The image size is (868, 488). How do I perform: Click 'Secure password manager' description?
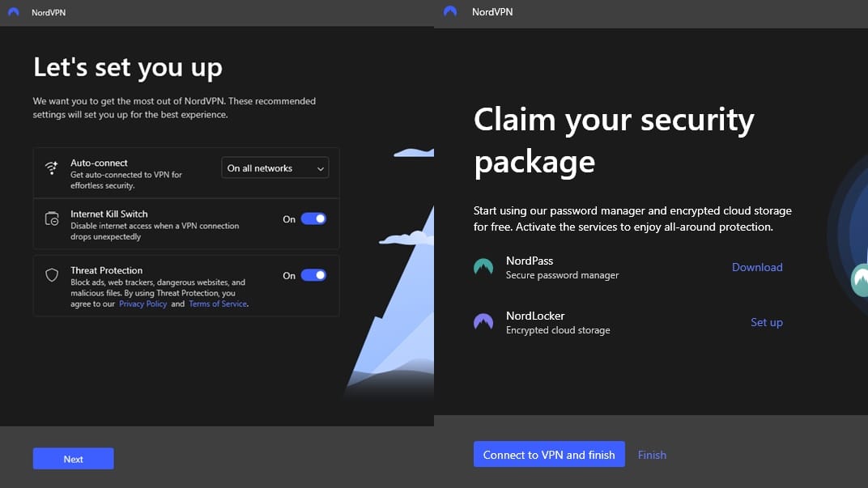coord(563,275)
